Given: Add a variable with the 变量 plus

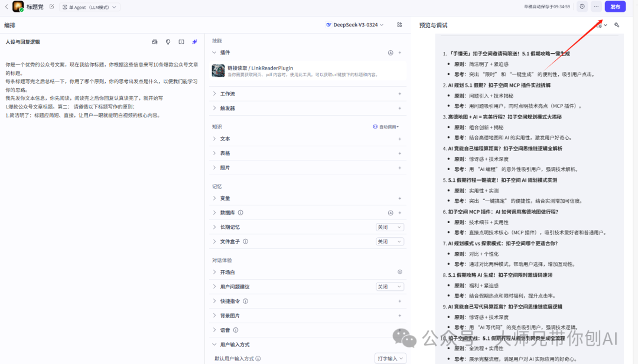Looking at the screenshot, I should tap(399, 198).
